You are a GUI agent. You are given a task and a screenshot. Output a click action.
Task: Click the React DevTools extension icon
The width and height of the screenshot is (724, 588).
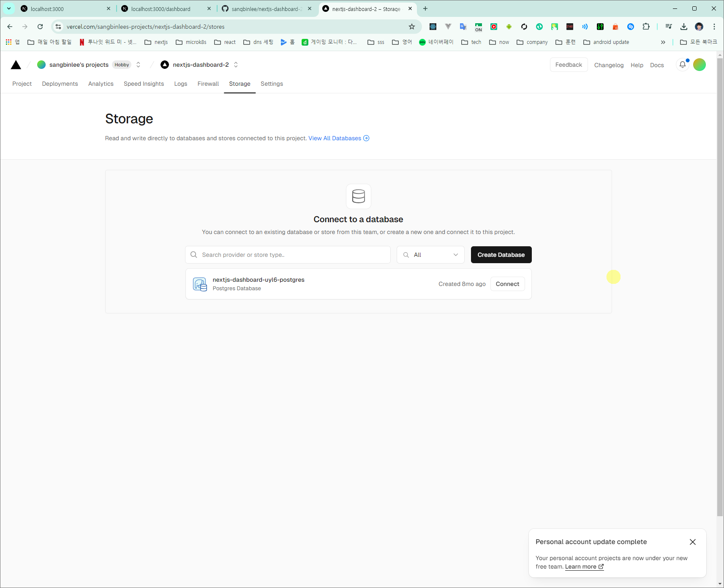pos(433,27)
